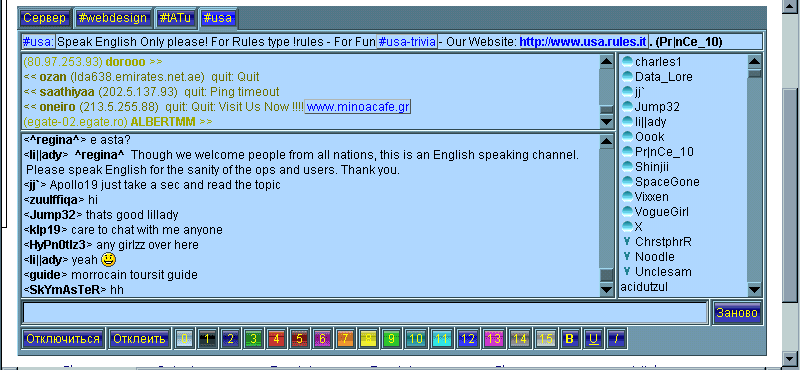Pick color 9 light green swatch
The image size is (800, 370).
391,339
